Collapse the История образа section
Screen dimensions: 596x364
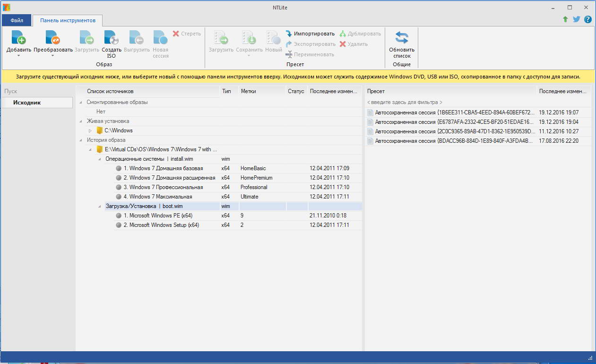point(81,140)
